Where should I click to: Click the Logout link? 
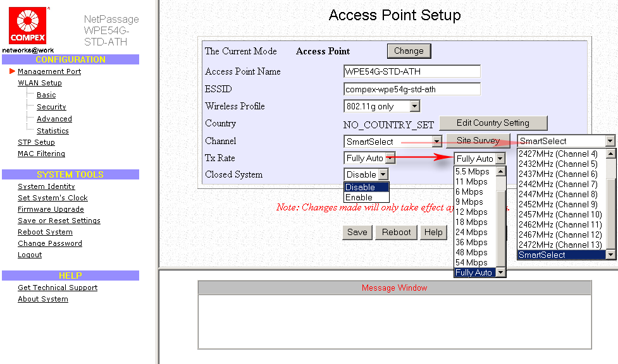[30, 255]
